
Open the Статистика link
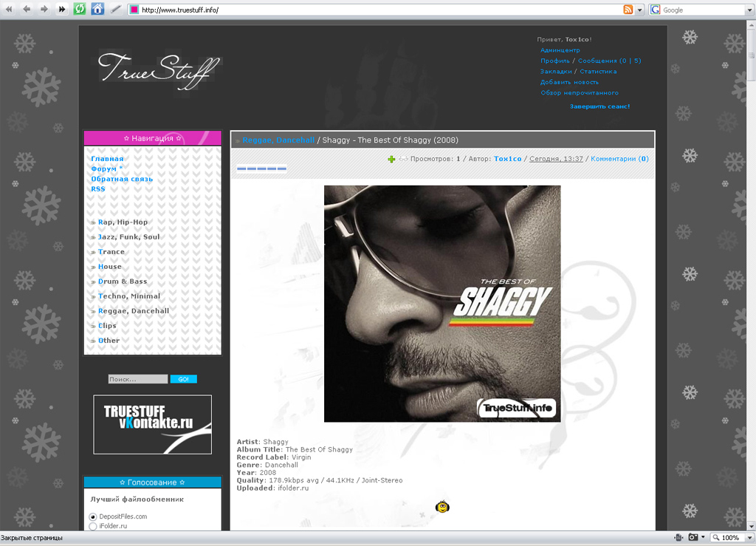click(x=598, y=72)
